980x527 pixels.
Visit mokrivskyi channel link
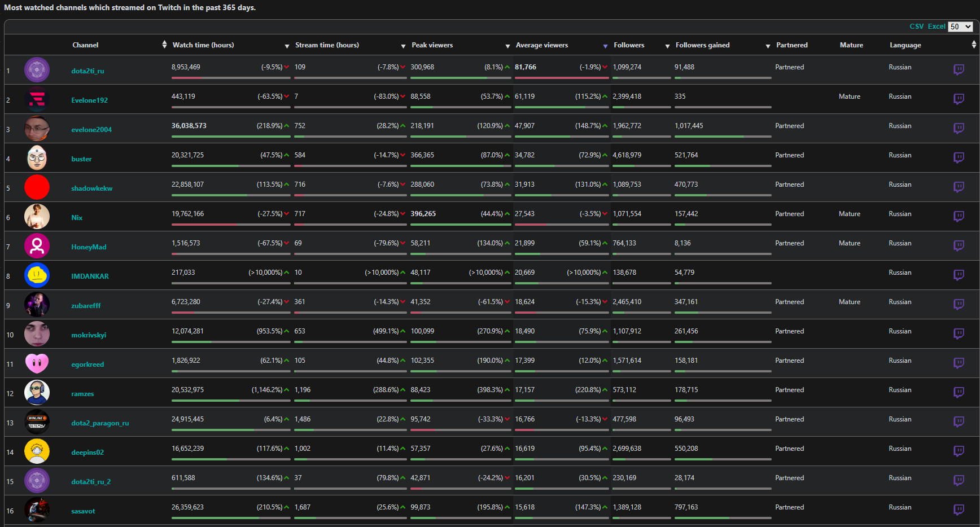[89, 335]
